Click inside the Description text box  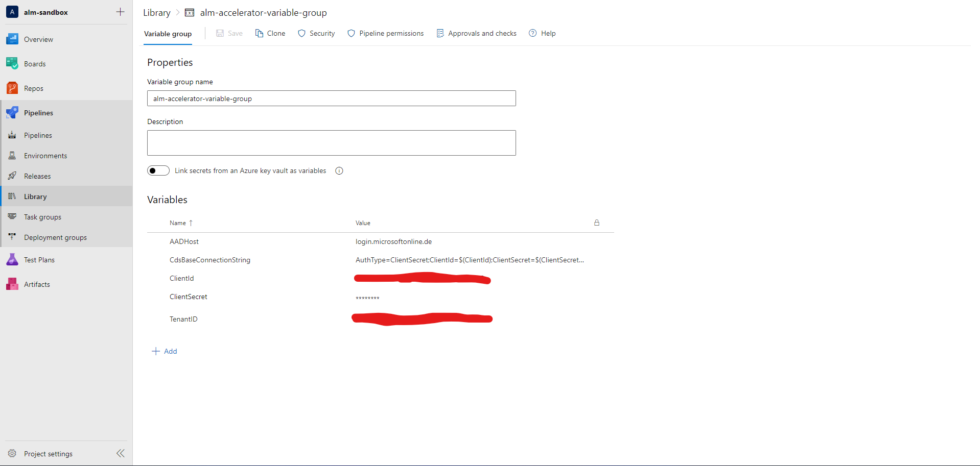coord(331,143)
